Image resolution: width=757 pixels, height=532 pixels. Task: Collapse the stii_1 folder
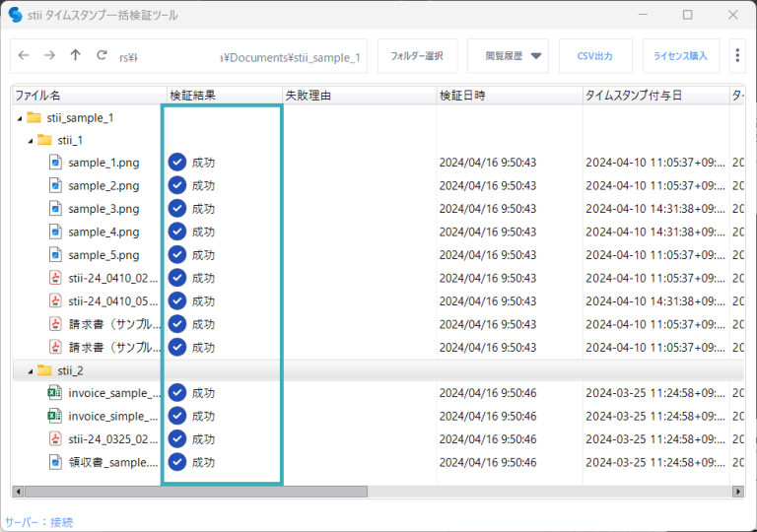click(30, 141)
